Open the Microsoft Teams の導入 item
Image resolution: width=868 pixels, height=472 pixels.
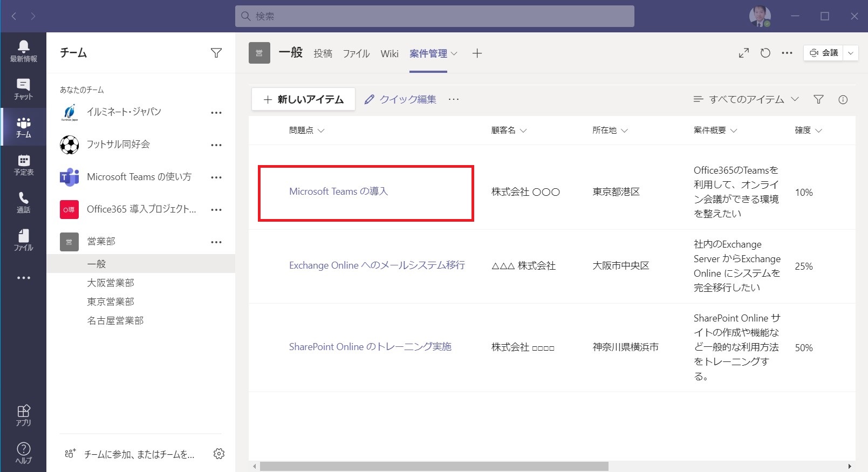click(338, 191)
